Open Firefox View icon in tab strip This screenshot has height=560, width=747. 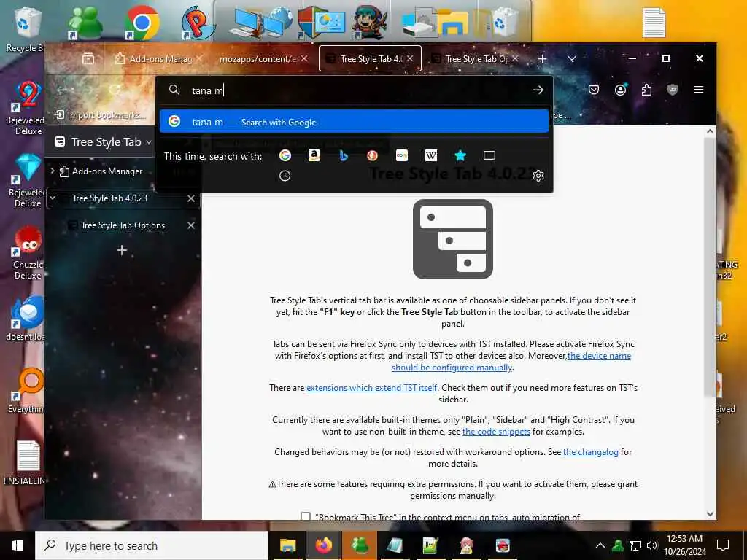[88, 58]
